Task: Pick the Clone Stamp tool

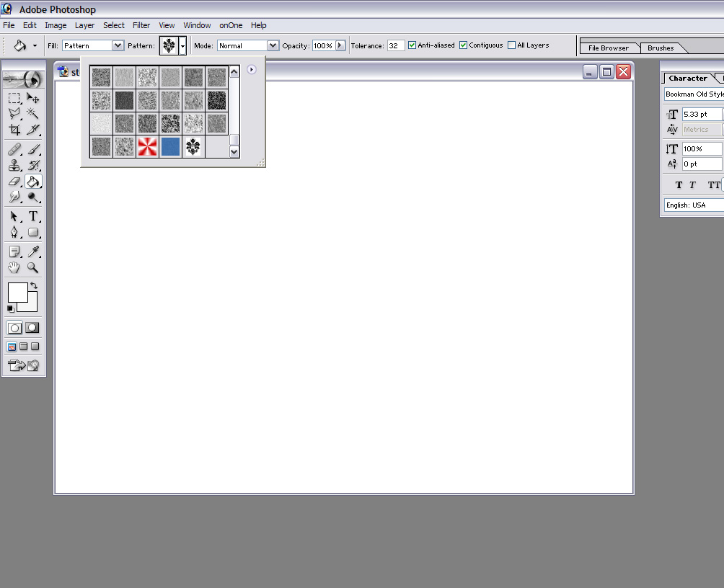Action: click(x=14, y=165)
